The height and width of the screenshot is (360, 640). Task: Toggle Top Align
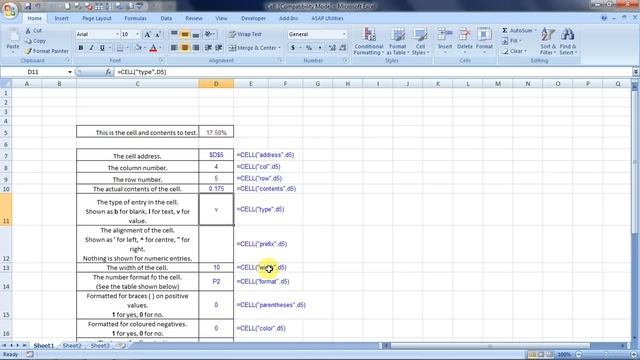click(174, 34)
